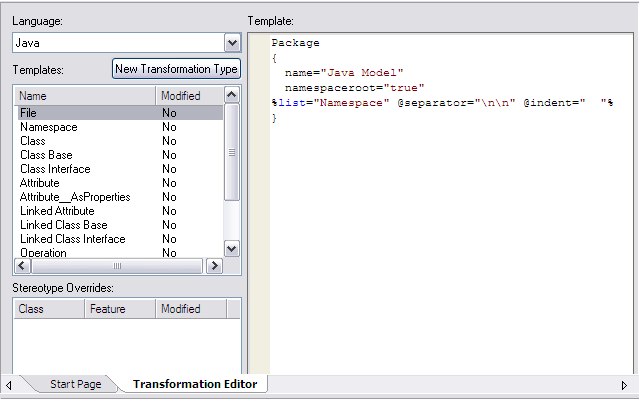
Task: Click templates list scroll right arrow
Action: point(214,266)
